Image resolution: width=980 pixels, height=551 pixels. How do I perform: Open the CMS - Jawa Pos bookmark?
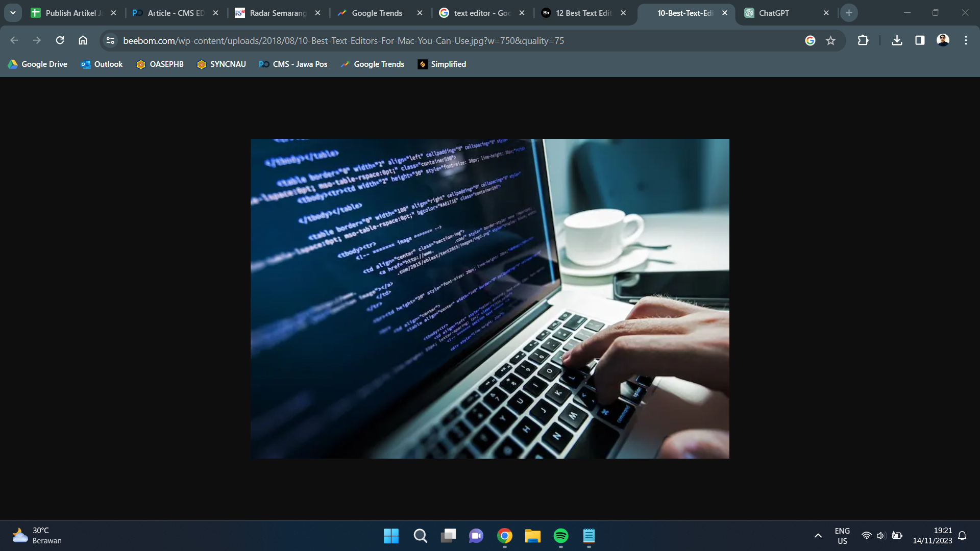coord(293,64)
